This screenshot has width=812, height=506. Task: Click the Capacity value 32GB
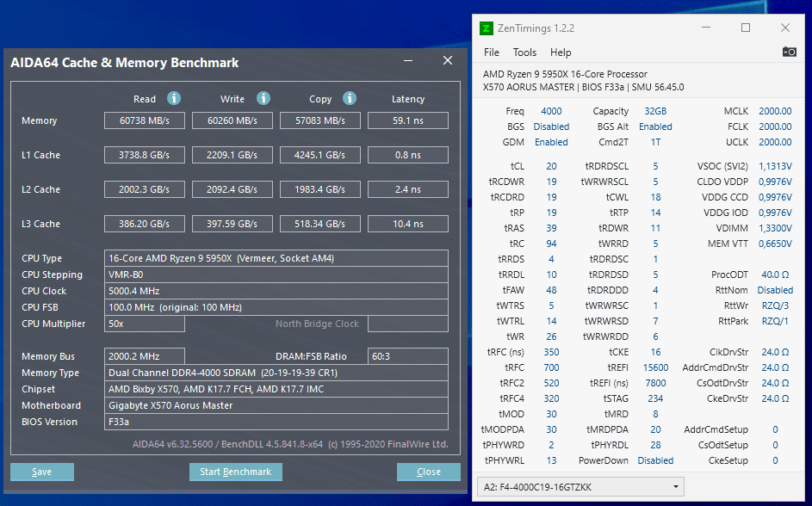[655, 111]
